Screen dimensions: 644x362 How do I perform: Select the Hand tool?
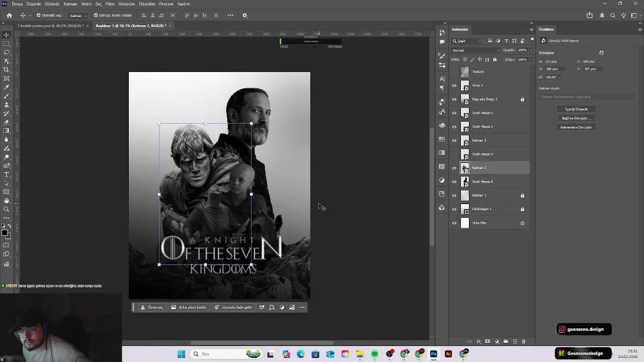point(7,201)
